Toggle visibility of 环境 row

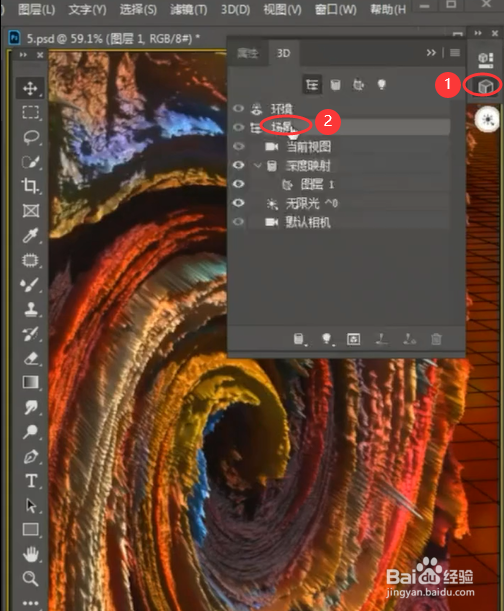pos(239,108)
